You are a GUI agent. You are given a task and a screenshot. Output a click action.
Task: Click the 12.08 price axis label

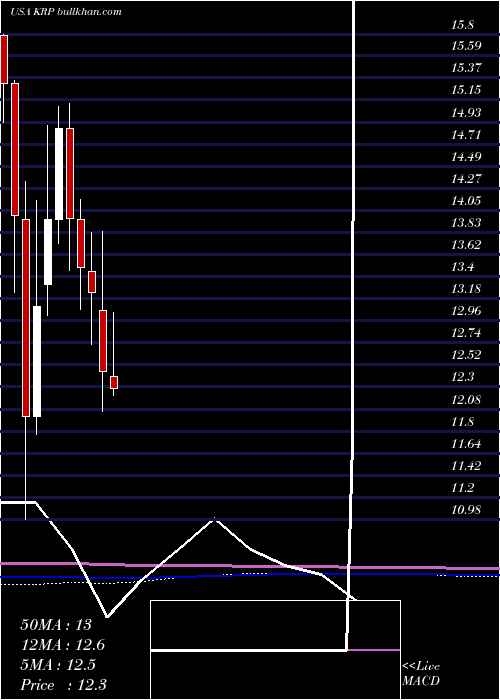pos(466,399)
